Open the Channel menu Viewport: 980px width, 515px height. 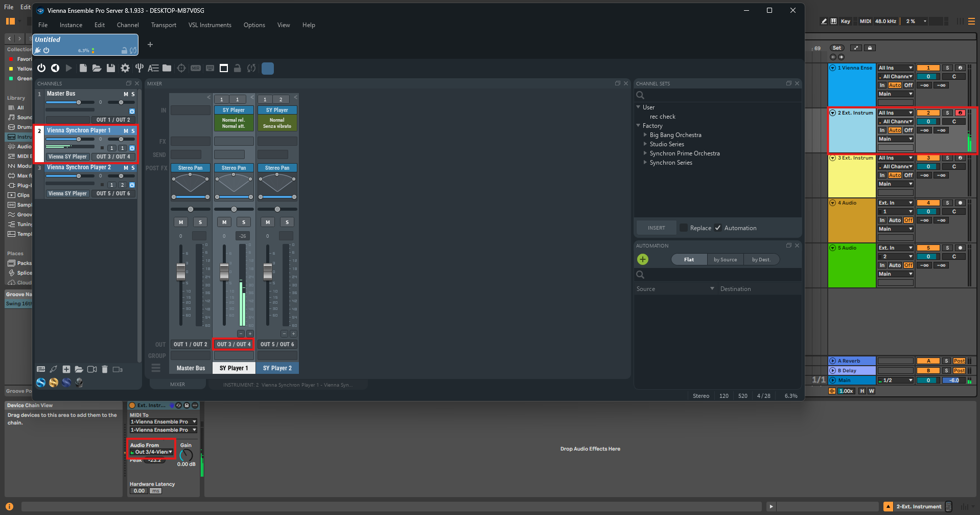tap(128, 25)
